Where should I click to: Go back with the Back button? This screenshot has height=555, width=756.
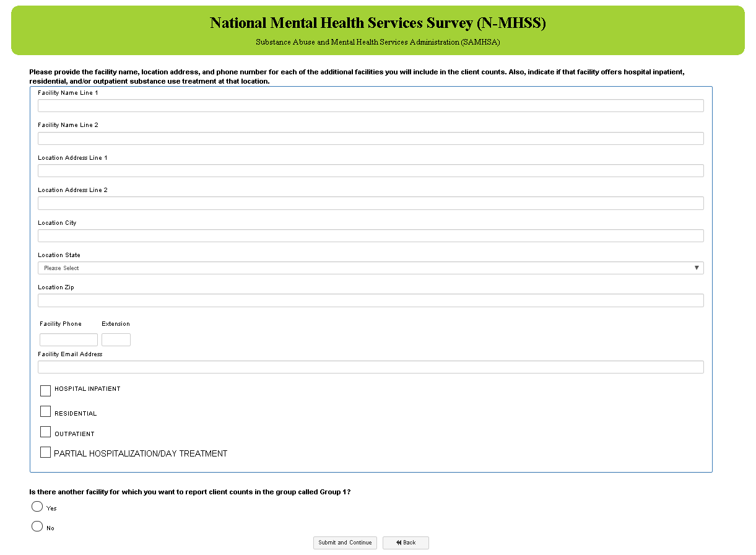pyautogui.click(x=406, y=543)
